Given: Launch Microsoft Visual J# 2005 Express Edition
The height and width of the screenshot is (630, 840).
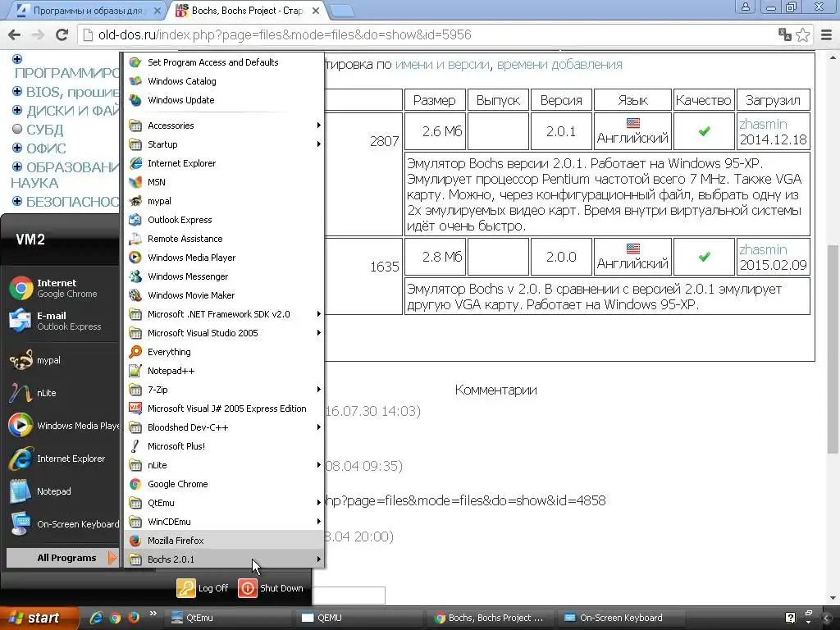Looking at the screenshot, I should coord(224,409).
